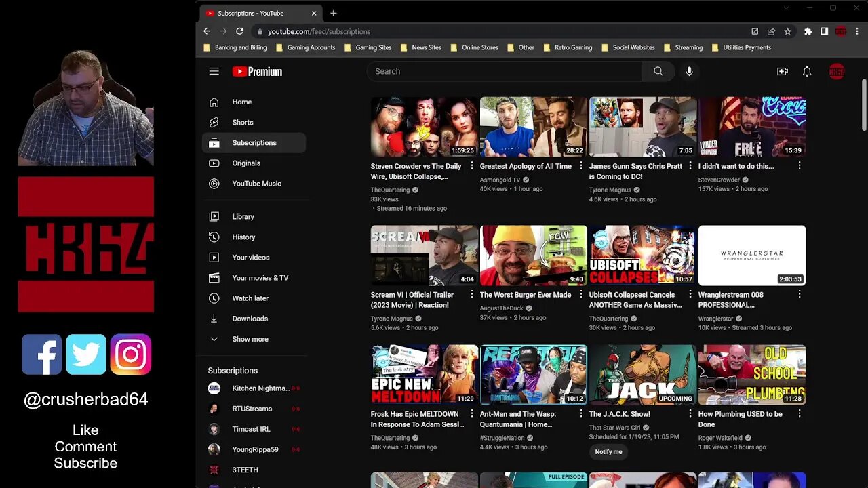Open Originals in the sidebar

(x=254, y=163)
